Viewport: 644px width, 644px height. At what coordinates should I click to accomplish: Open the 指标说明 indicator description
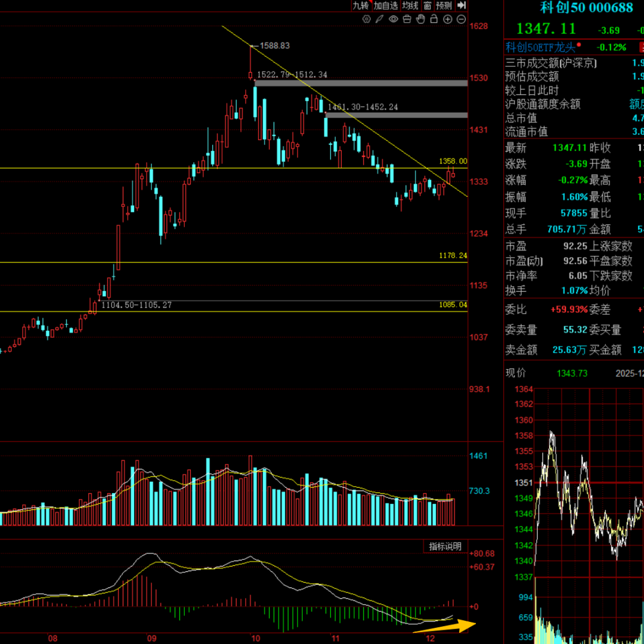click(x=445, y=546)
